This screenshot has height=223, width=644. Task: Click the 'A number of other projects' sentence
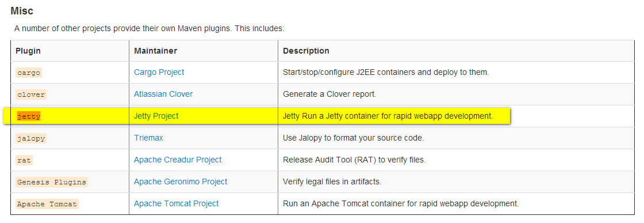point(149,29)
